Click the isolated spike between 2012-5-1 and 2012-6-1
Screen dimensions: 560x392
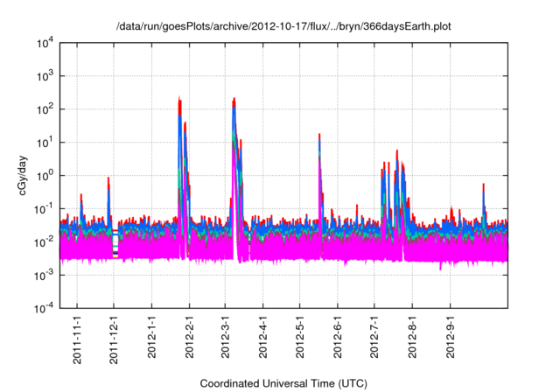(x=319, y=136)
